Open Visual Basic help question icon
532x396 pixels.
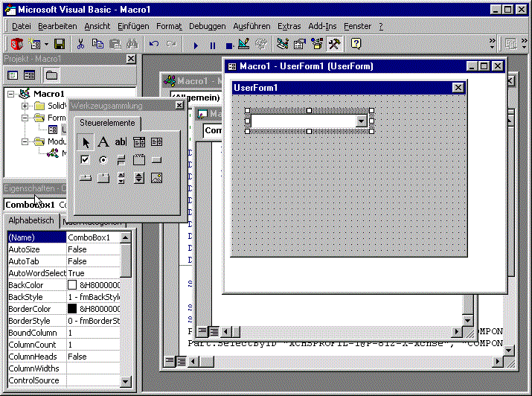[356, 44]
